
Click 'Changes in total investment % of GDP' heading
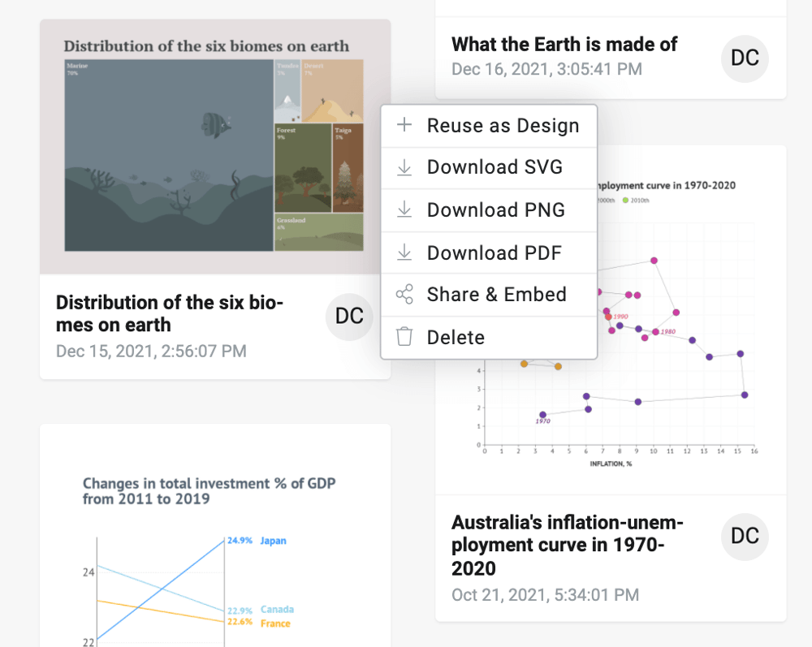[x=209, y=491]
